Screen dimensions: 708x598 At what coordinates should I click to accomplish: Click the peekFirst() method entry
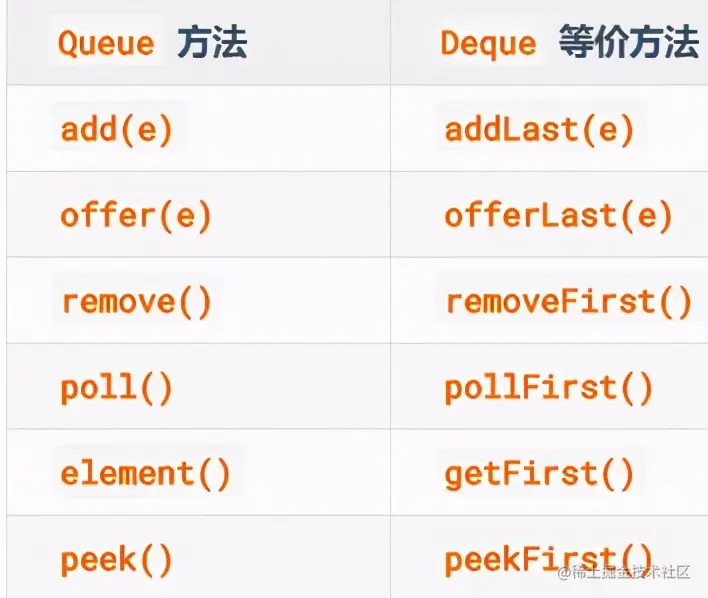point(548,558)
